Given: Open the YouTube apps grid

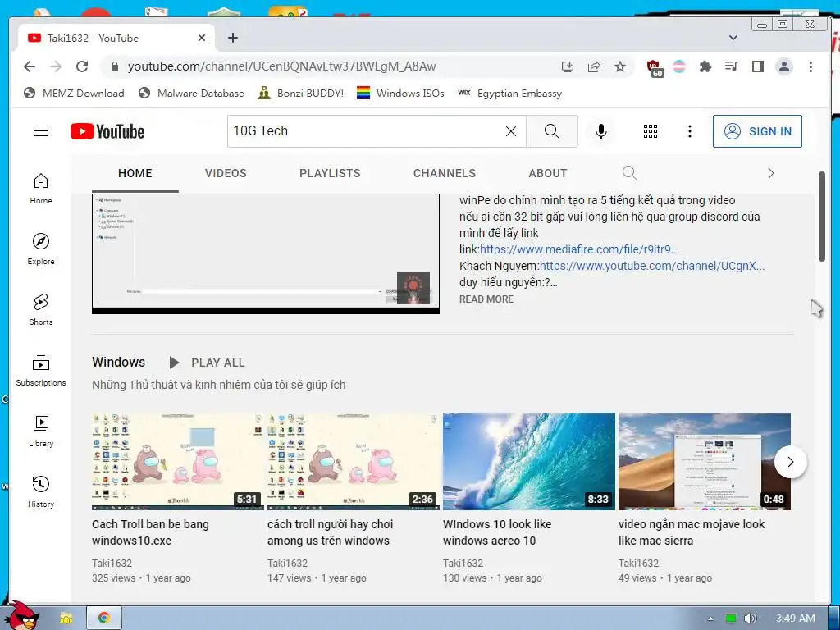Looking at the screenshot, I should coord(651,131).
